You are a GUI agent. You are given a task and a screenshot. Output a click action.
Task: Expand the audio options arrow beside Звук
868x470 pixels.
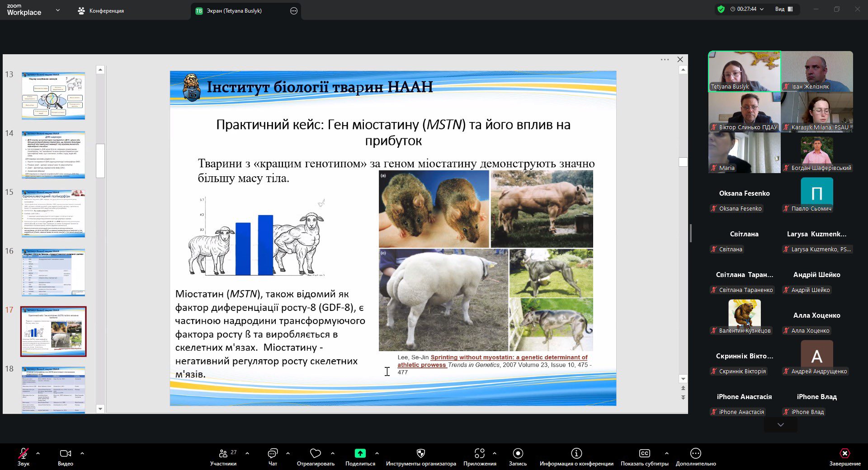pyautogui.click(x=38, y=453)
